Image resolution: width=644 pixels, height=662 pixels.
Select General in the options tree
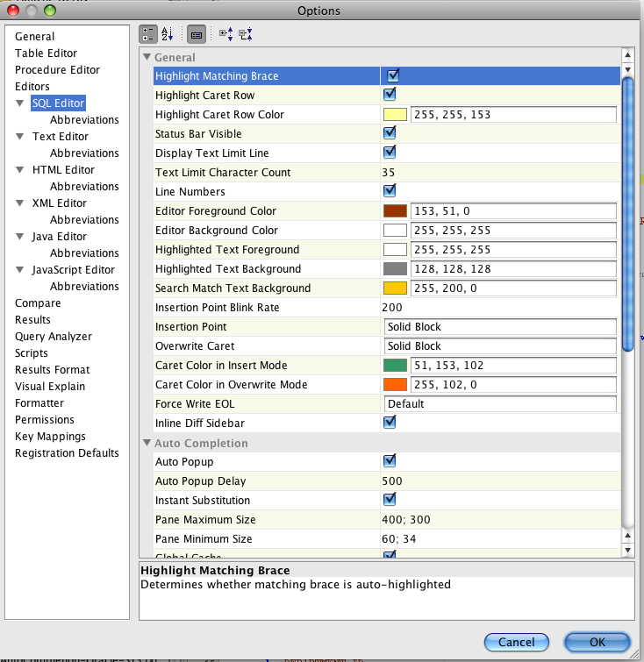34,36
